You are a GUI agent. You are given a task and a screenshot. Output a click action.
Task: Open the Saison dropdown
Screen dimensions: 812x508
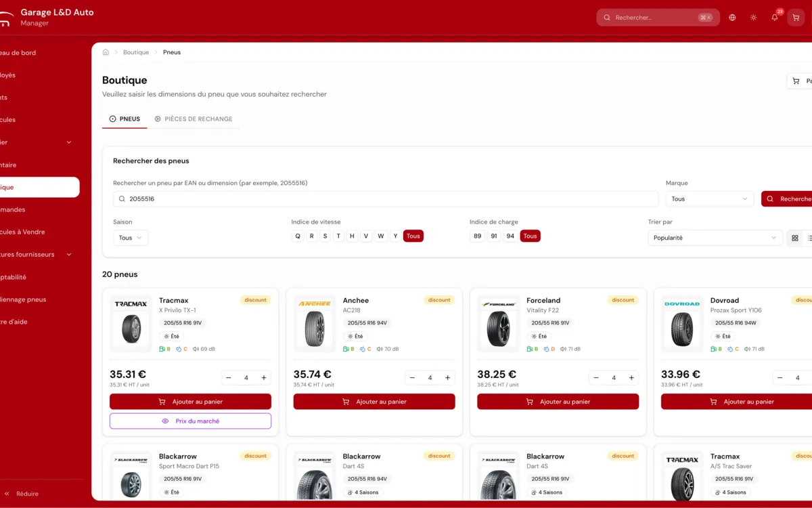tap(131, 238)
